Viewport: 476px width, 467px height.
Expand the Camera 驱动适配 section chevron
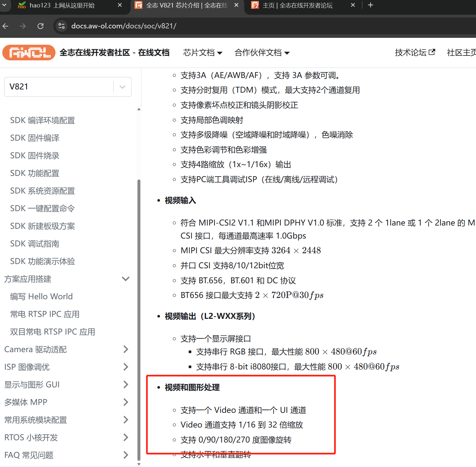point(126,350)
